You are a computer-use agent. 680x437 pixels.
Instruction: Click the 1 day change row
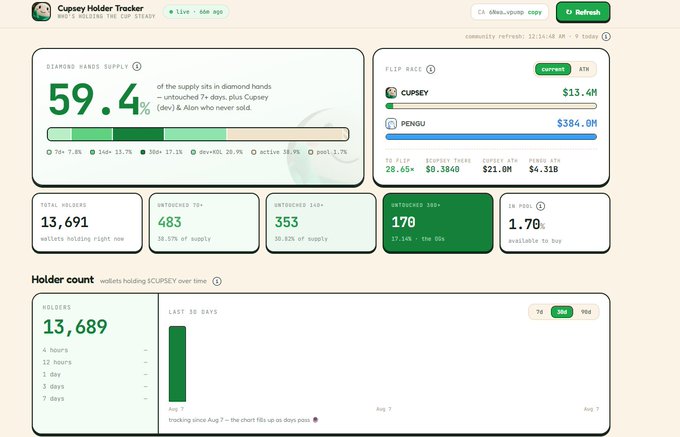click(95, 374)
